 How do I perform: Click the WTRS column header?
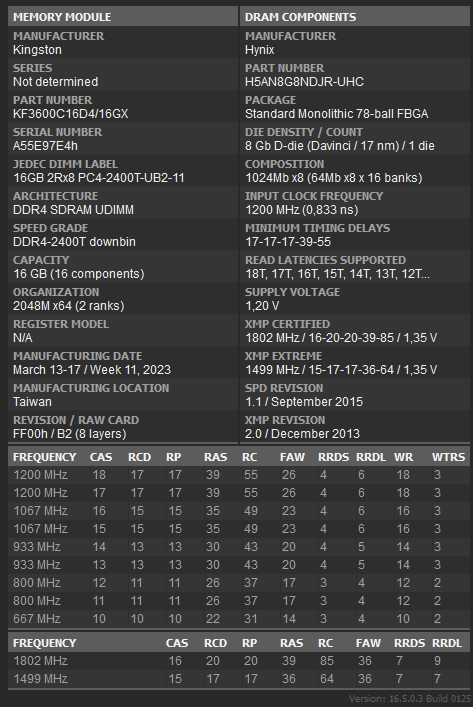[448, 457]
